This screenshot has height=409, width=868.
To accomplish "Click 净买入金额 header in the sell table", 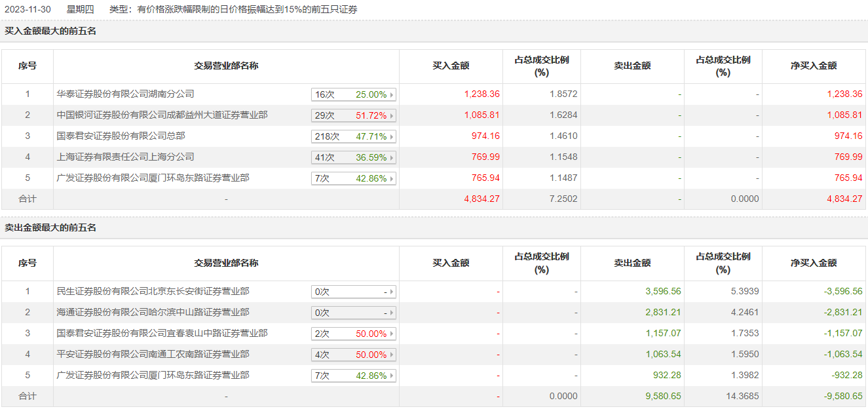I will (x=814, y=263).
